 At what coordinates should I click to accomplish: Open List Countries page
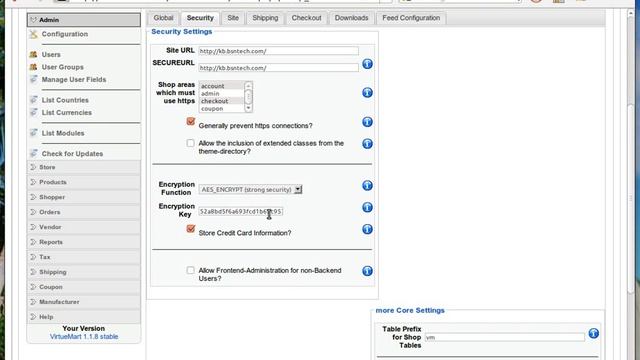pyautogui.click(x=65, y=100)
